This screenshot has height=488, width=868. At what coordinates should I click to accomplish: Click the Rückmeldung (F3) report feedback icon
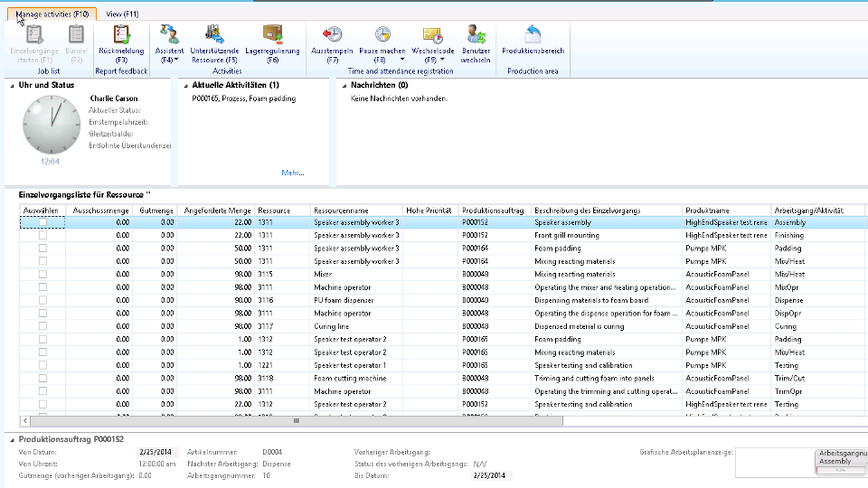click(x=120, y=35)
